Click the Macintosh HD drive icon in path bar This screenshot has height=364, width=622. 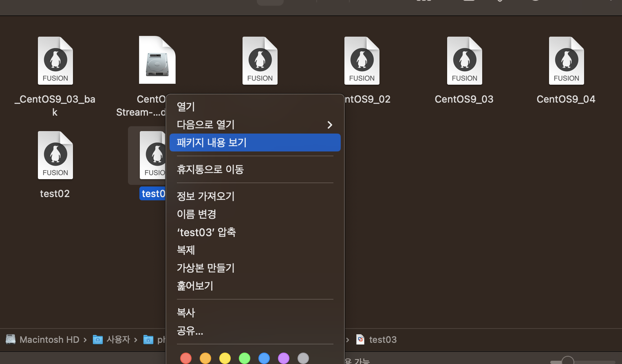[x=11, y=339]
